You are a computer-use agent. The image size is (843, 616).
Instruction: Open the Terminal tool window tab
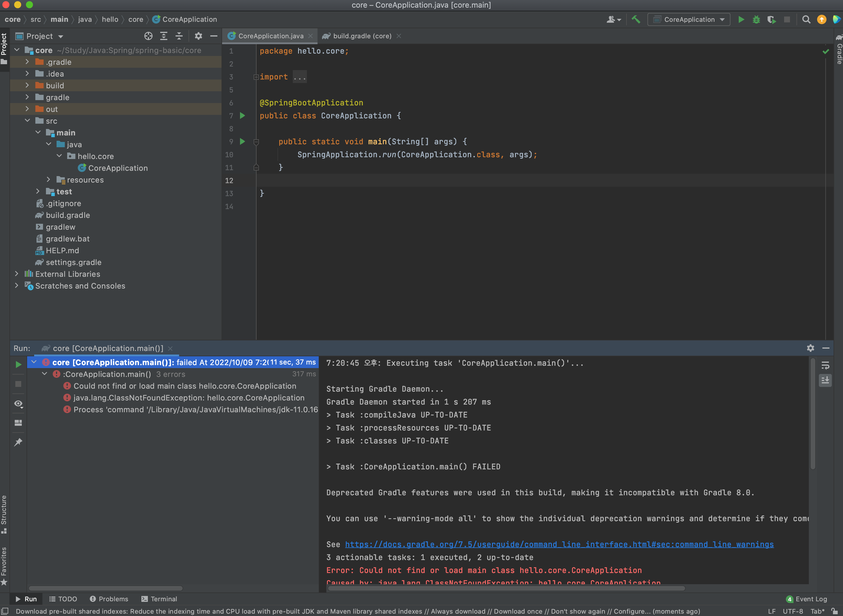coord(159,599)
